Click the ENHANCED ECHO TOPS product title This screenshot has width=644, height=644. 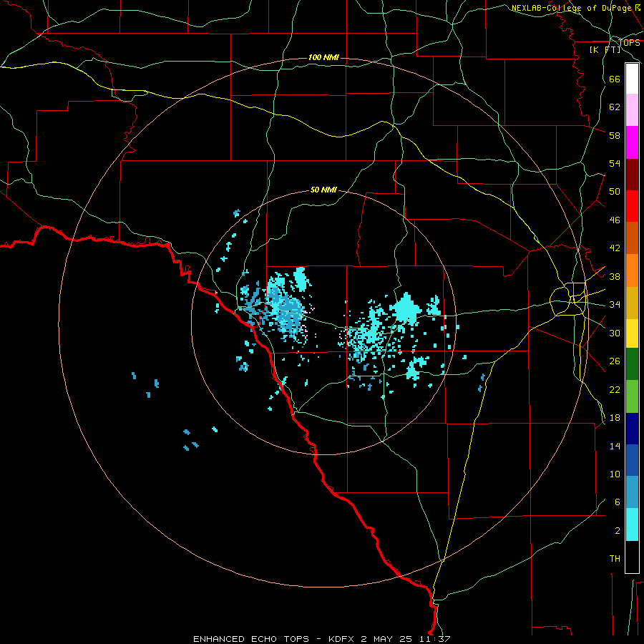coord(251,639)
